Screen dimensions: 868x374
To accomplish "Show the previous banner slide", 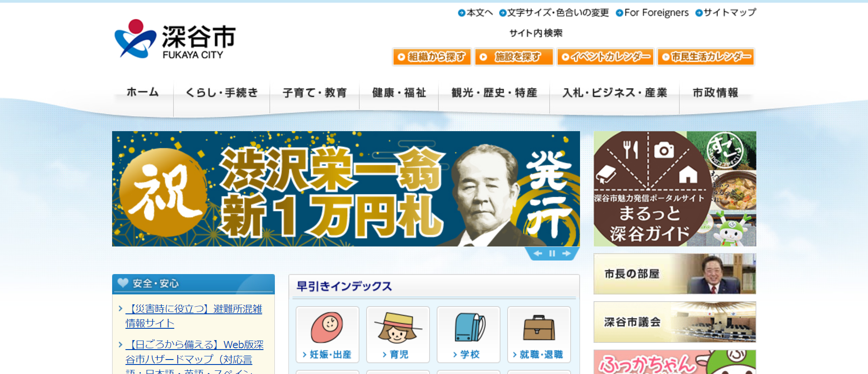I will click(x=538, y=253).
